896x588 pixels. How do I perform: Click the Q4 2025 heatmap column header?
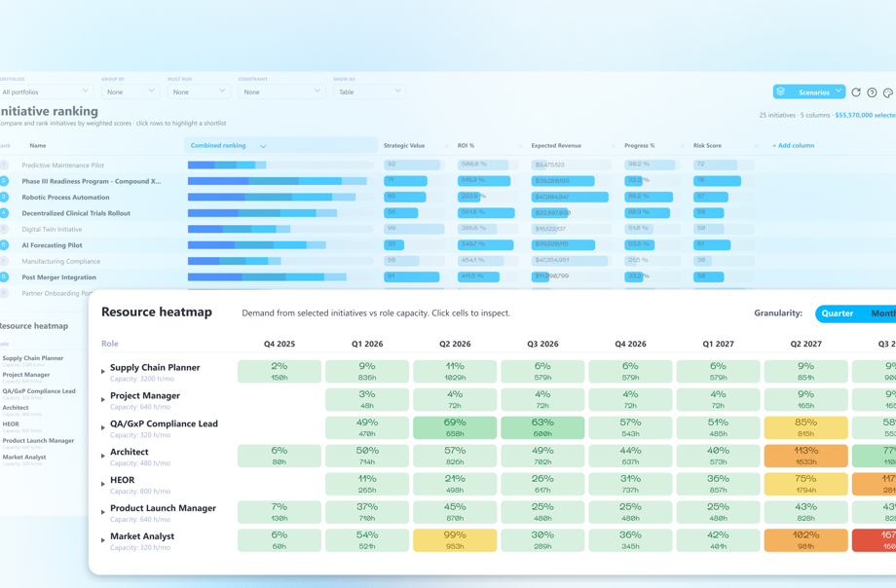click(280, 344)
